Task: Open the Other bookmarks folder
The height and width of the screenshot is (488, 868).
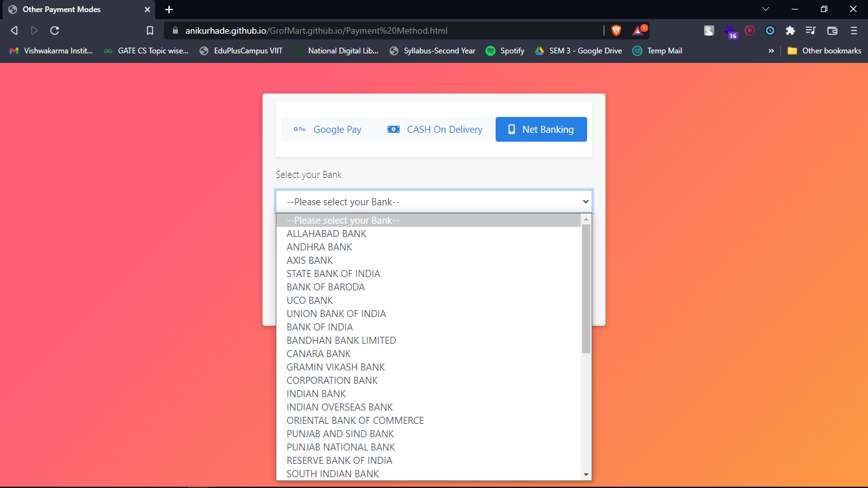Action: [824, 51]
